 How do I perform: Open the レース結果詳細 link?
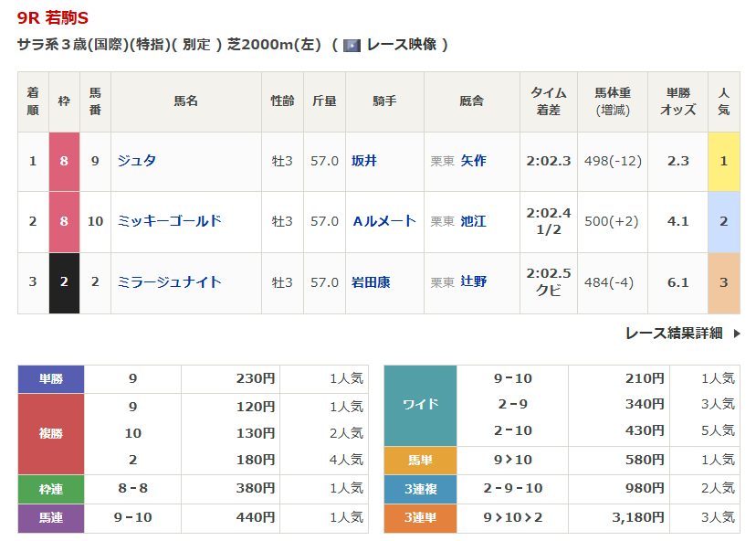[674, 334]
